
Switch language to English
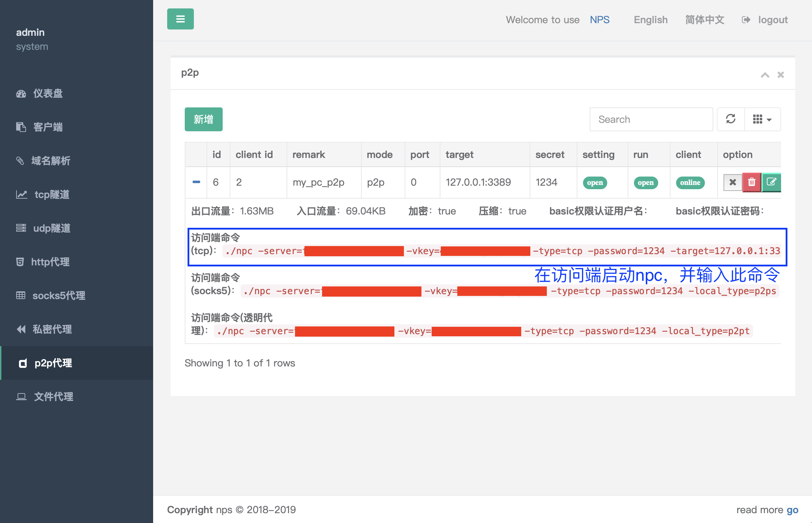(x=650, y=20)
